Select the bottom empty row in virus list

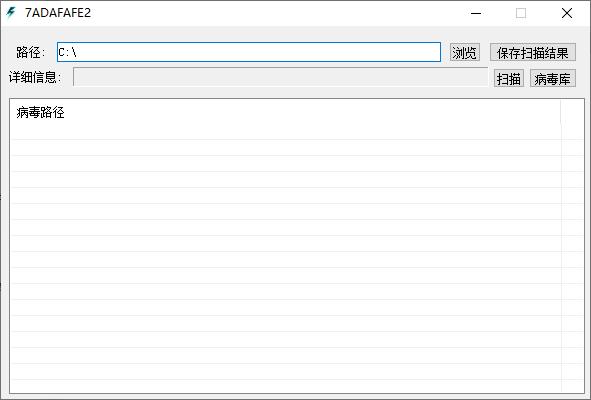click(285, 386)
